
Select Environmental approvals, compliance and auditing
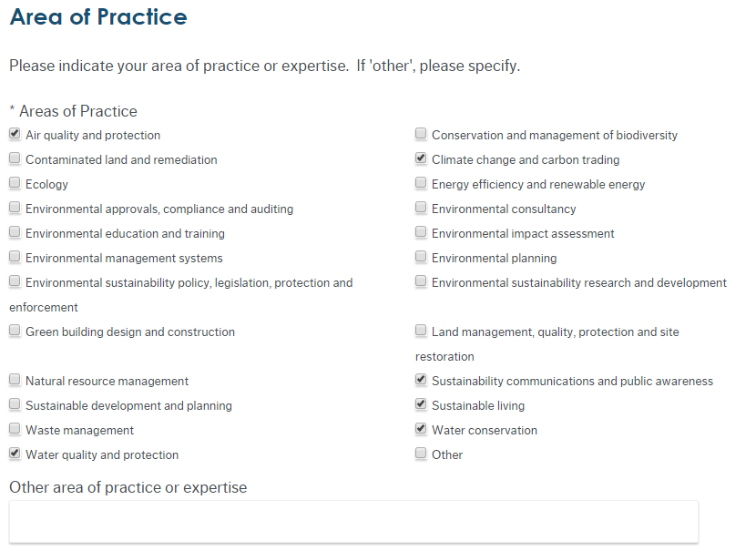tap(15, 209)
